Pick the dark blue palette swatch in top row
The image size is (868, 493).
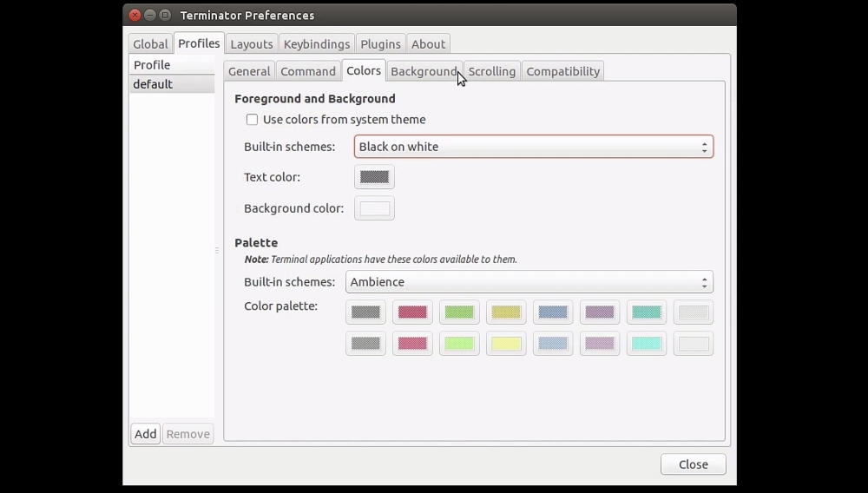tap(552, 312)
